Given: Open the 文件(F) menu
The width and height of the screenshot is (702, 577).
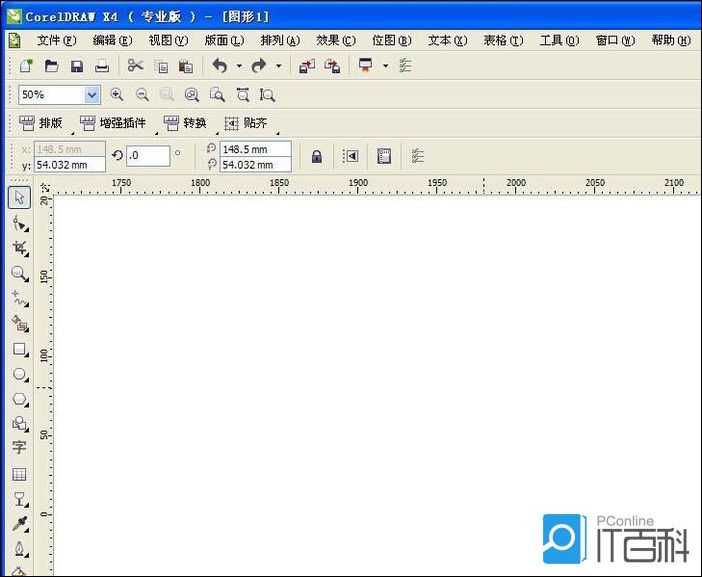Looking at the screenshot, I should pyautogui.click(x=57, y=41).
